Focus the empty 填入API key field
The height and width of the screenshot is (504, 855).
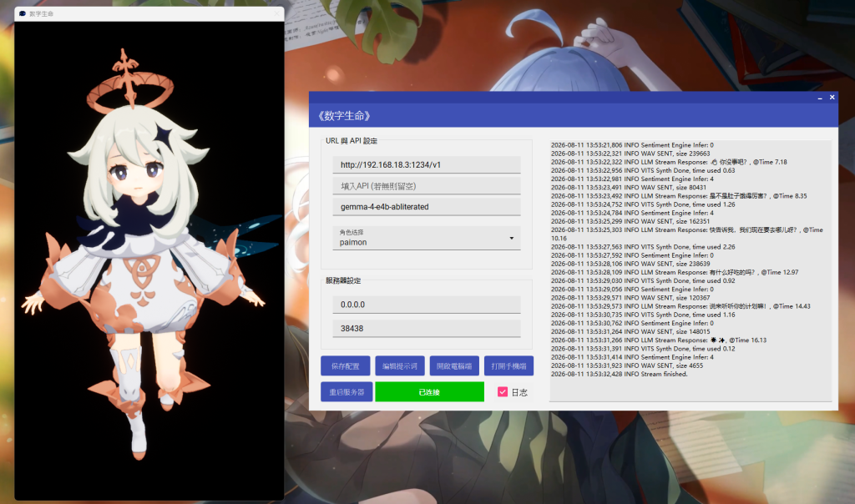pos(427,186)
